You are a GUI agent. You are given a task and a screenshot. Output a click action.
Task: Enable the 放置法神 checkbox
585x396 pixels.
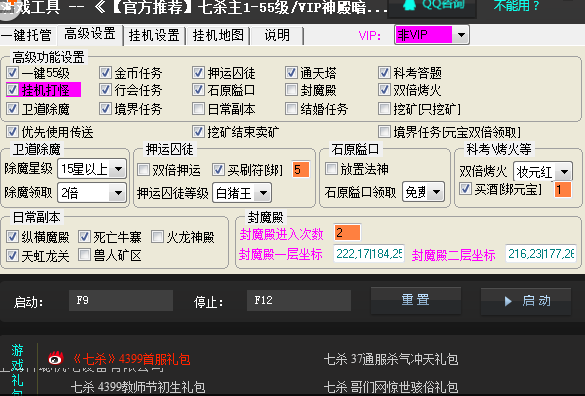[331, 169]
